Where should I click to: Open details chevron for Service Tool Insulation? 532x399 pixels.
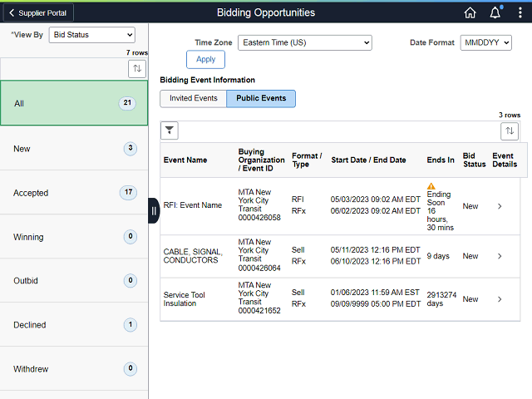coord(500,299)
